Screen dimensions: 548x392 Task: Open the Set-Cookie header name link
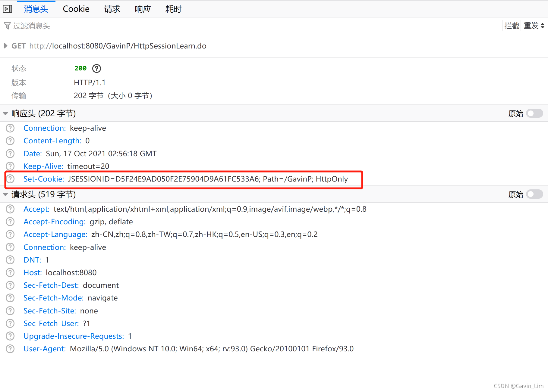44,179
